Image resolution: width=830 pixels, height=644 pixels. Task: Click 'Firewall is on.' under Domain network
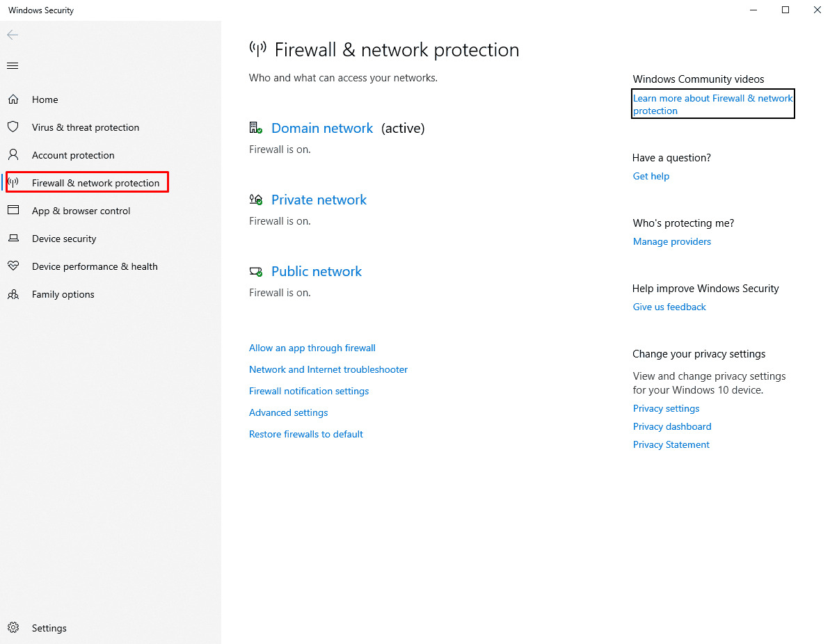click(280, 150)
